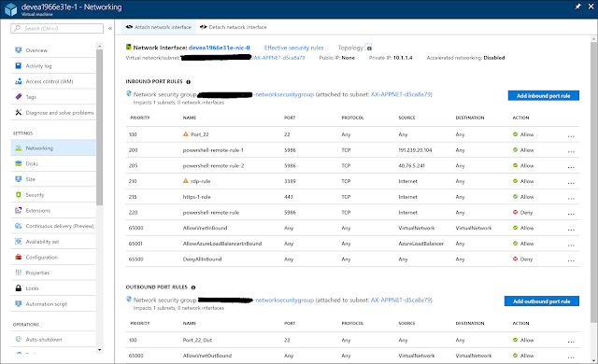Open the inbound networksecuritygroup link
Image resolution: width=598 pixels, height=364 pixels.
coord(284,94)
